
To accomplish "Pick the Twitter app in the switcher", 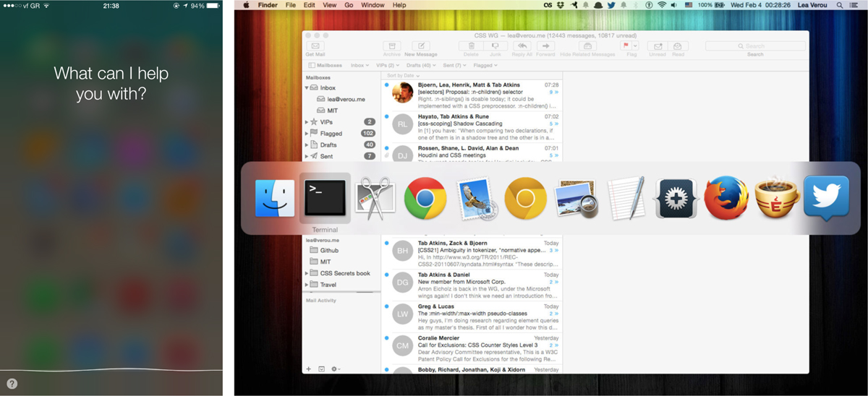I will (825, 198).
